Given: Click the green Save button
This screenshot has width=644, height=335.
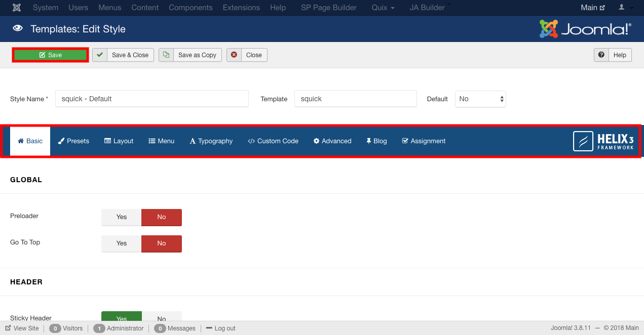Looking at the screenshot, I should click(51, 55).
